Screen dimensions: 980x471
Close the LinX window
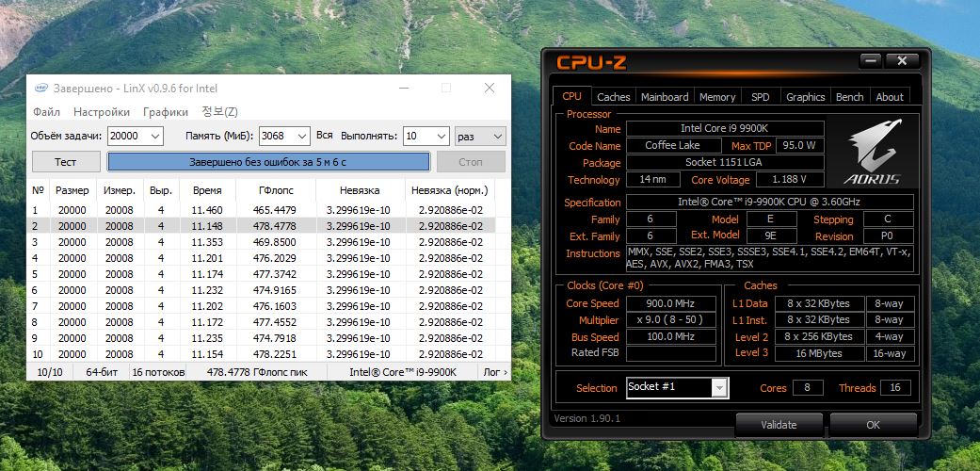(490, 89)
